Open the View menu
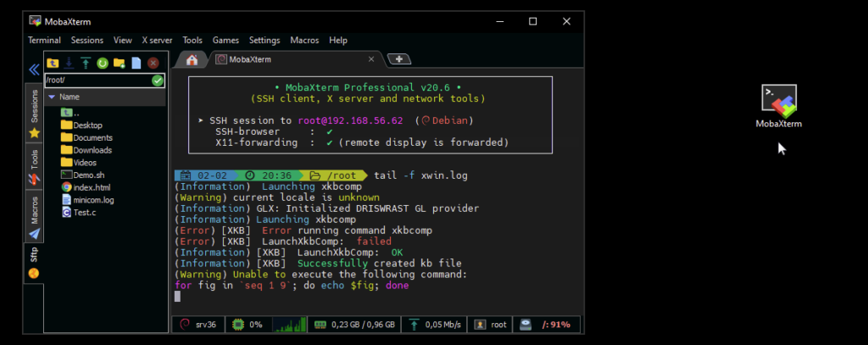This screenshot has height=345, width=868. tap(123, 41)
